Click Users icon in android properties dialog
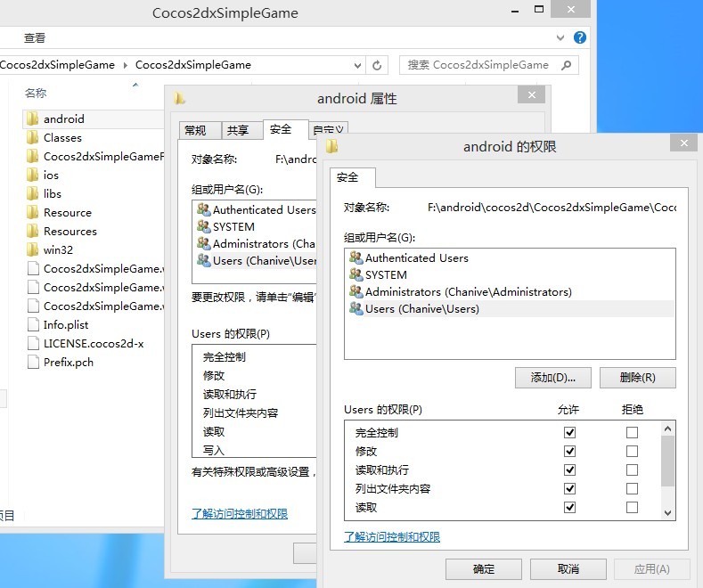Screen dimensions: 703x588 tap(204, 261)
